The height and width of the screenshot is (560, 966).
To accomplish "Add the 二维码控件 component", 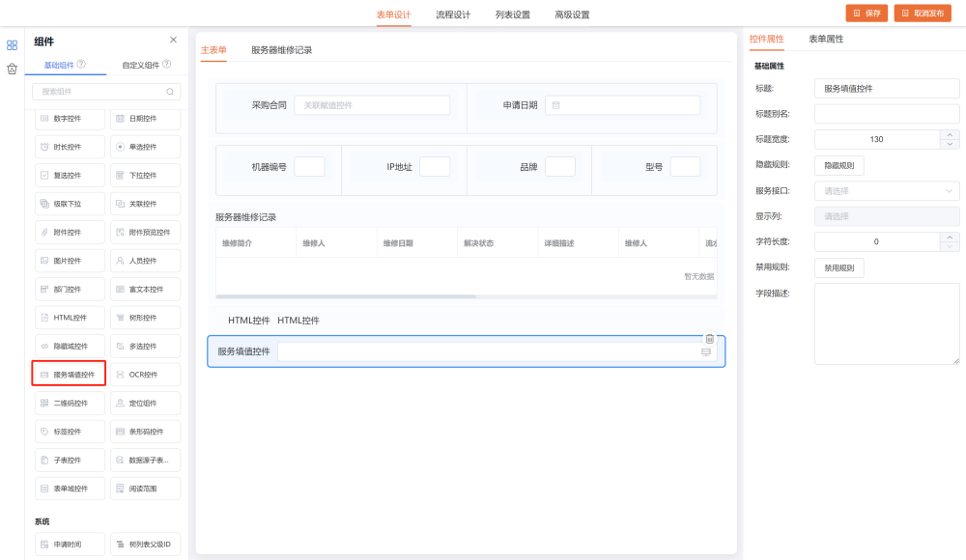I will tap(69, 404).
